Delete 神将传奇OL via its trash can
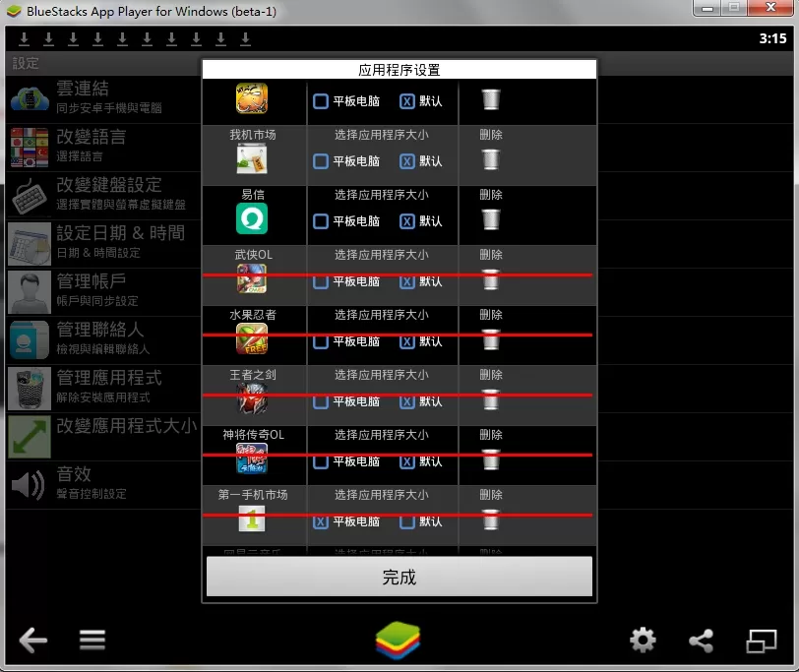Screen dimensions: 799x672 491,460
